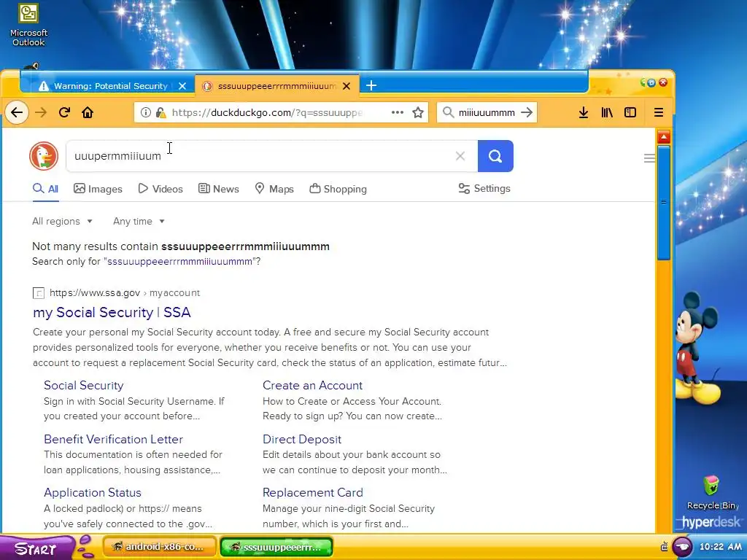Clear the DuckDuckGo search box with X
Image resolution: width=747 pixels, height=560 pixels.
tap(460, 156)
